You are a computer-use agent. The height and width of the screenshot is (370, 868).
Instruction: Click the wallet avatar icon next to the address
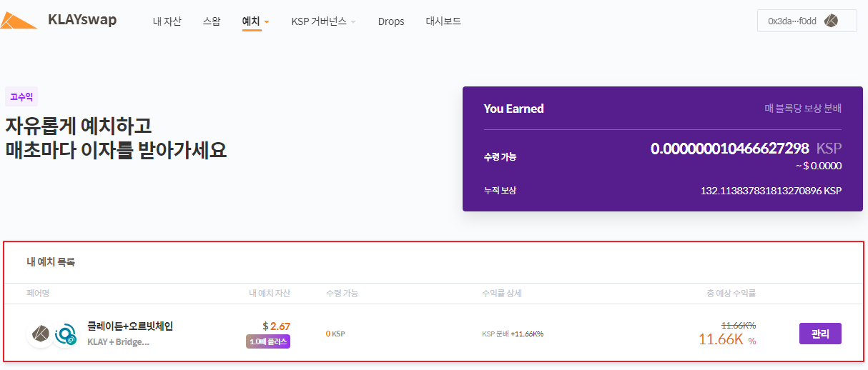831,21
